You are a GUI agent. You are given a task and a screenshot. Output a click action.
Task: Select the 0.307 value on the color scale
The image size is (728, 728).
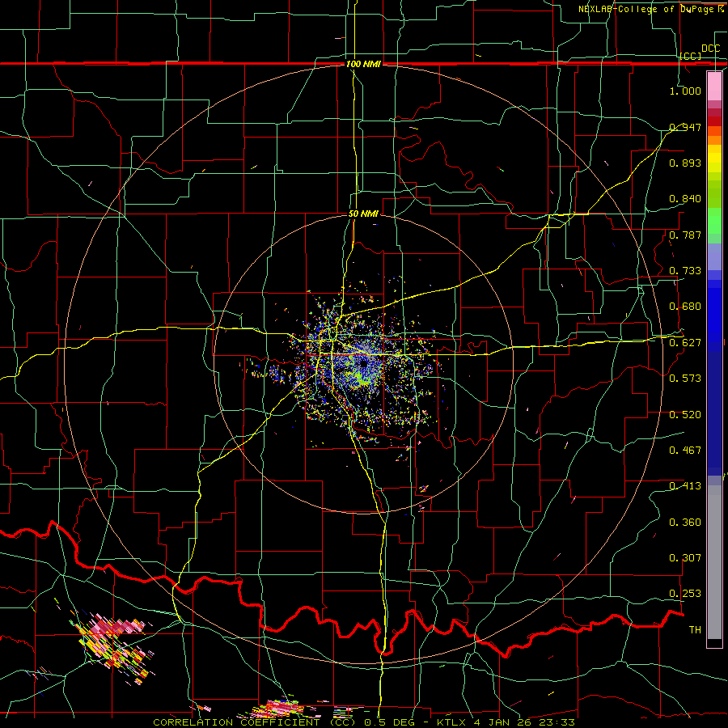[x=685, y=558]
